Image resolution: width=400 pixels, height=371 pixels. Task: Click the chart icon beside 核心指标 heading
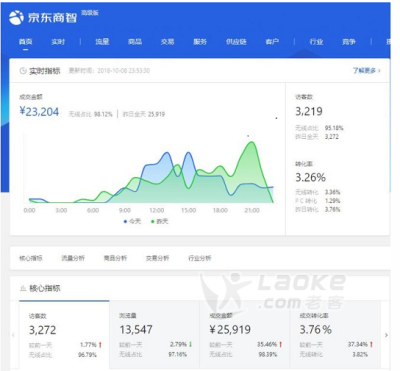click(23, 288)
